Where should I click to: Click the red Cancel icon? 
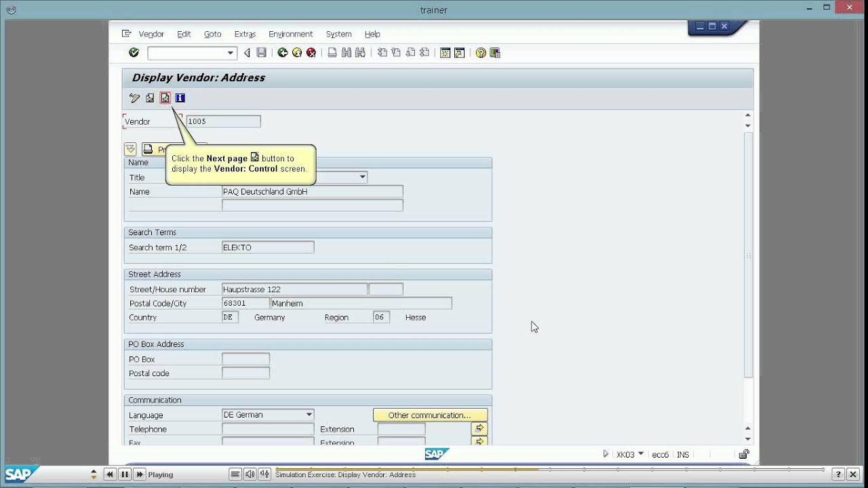click(x=311, y=52)
